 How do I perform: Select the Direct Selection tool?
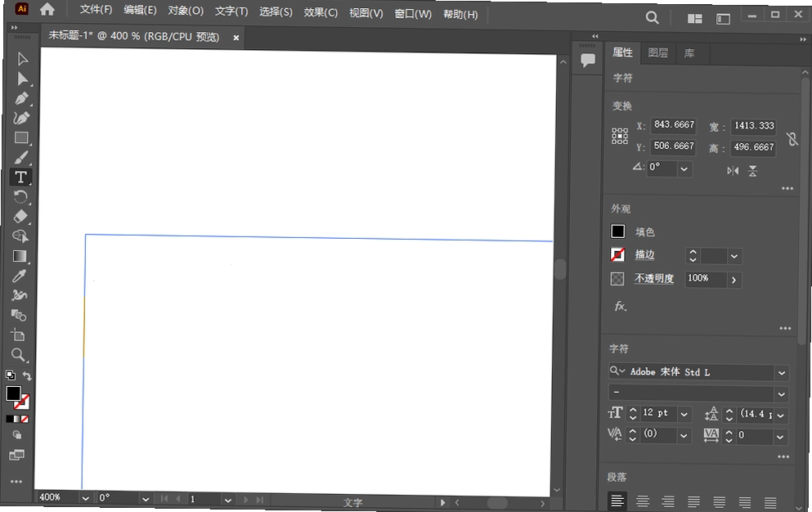tap(22, 79)
